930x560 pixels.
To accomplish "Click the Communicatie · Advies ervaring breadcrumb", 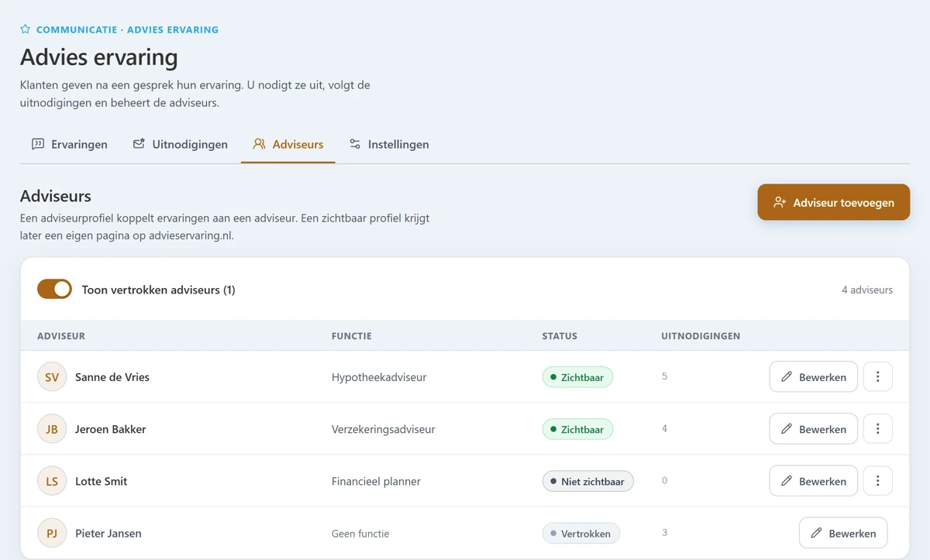I will 127,29.
